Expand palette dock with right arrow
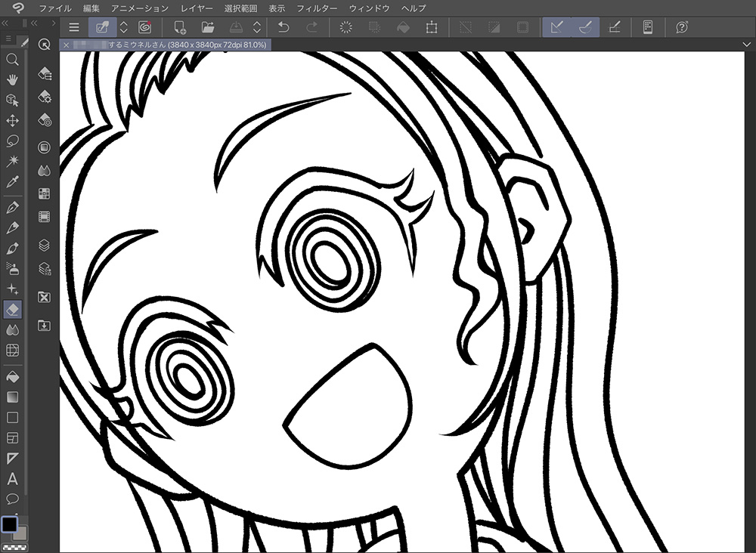This screenshot has width=756, height=553. [54, 23]
